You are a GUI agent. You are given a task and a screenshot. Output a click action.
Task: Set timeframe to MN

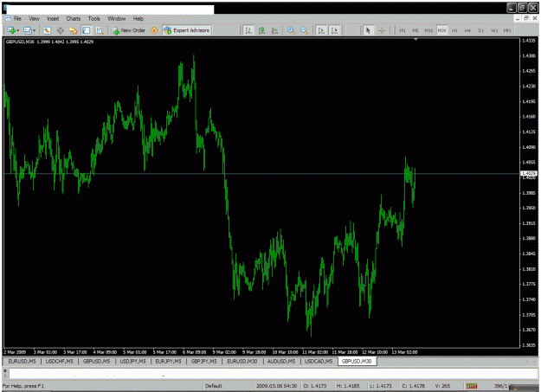(x=507, y=30)
